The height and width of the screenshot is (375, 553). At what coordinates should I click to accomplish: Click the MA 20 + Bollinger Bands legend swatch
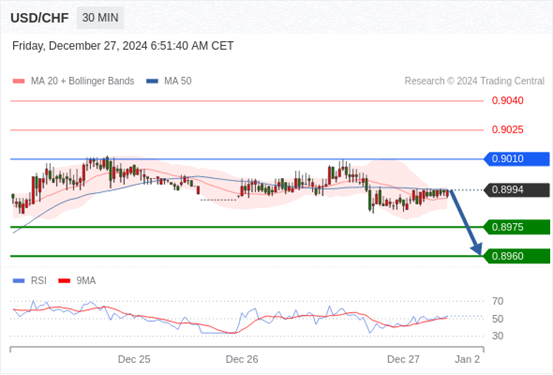(x=19, y=81)
